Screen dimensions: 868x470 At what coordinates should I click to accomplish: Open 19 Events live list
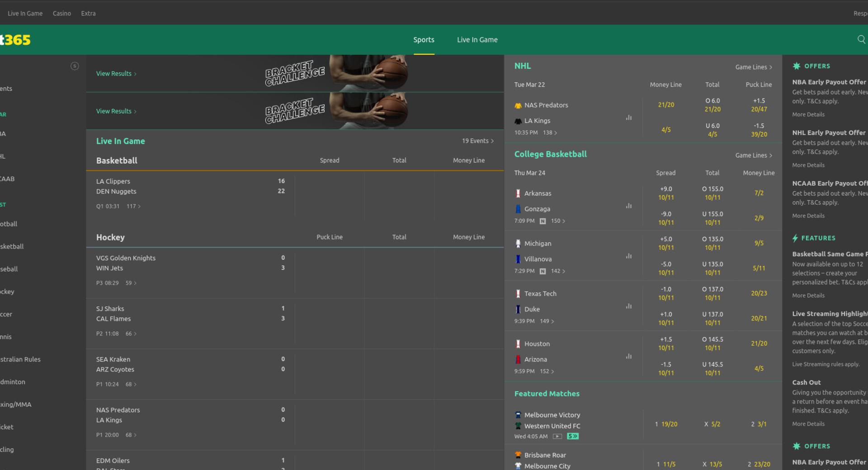478,141
